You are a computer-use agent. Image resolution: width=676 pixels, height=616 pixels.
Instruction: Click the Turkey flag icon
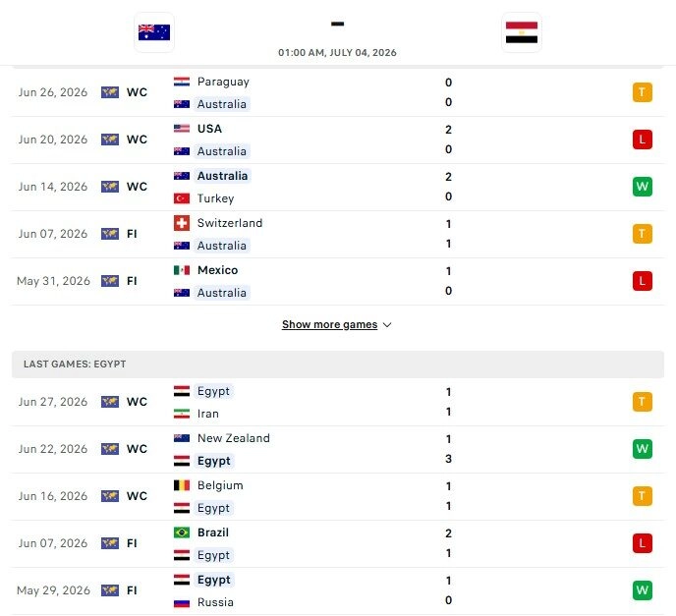coord(182,198)
